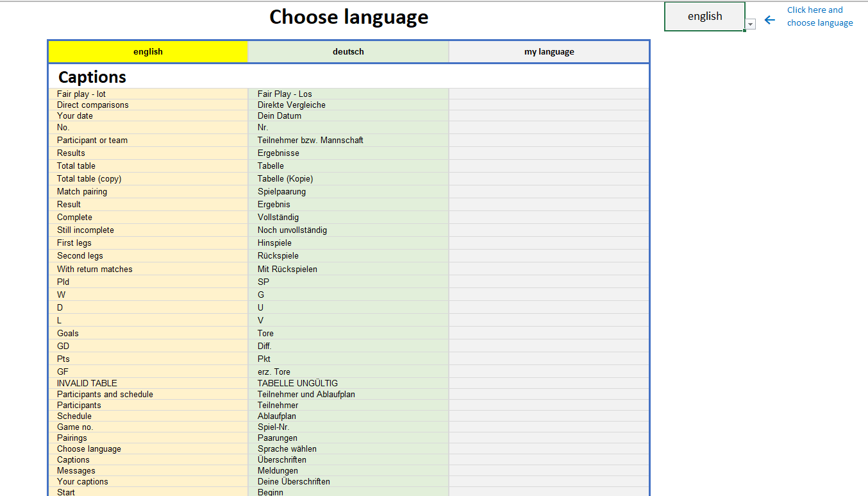
Task: Select the 'Rückspiele' cell
Action: tap(348, 255)
